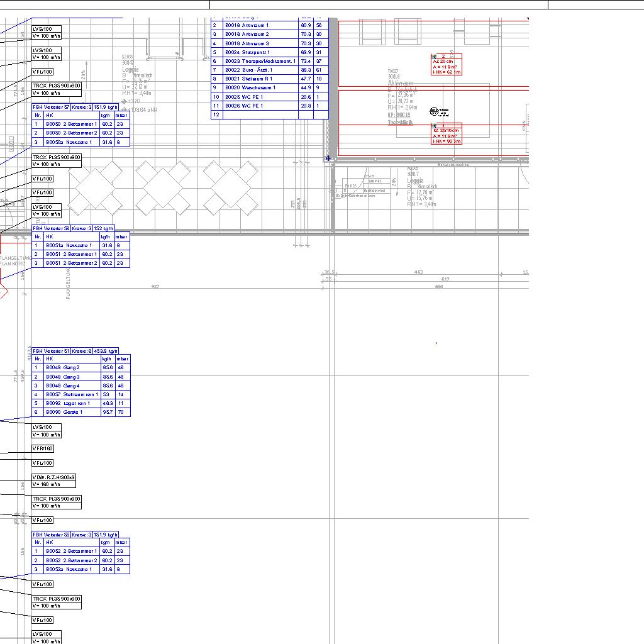Select the B0090 Geräte 1 row
Viewport: 644px width, 644px height.
click(71, 412)
